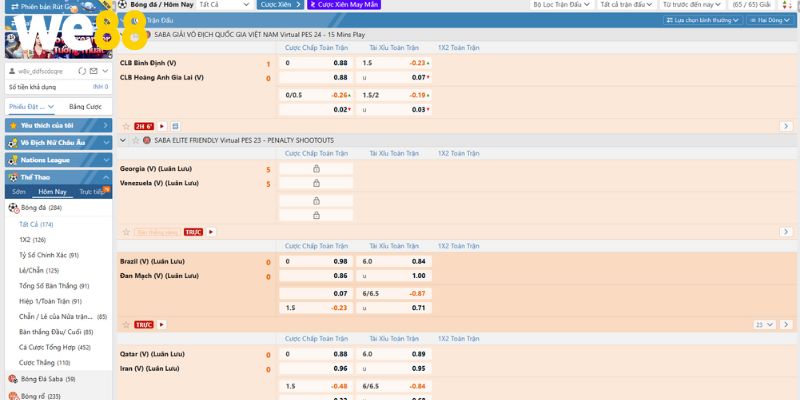Click the Bóng Đá Saba sport icon

coord(13,379)
